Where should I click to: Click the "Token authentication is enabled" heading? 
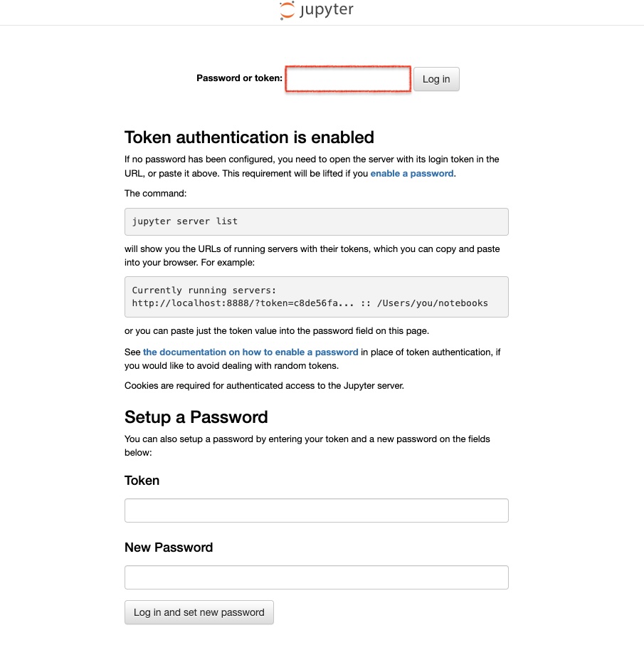249,137
